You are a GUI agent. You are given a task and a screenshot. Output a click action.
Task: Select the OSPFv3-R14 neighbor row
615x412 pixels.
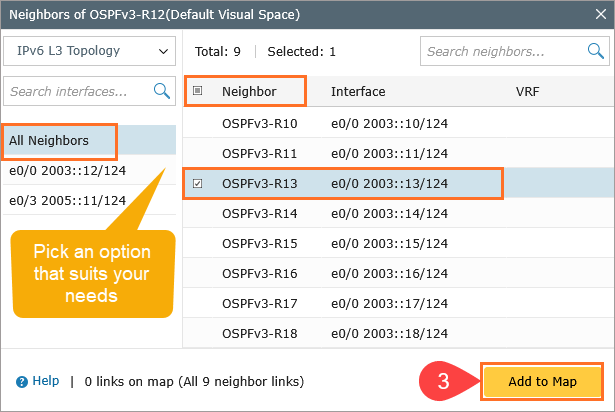coord(259,214)
